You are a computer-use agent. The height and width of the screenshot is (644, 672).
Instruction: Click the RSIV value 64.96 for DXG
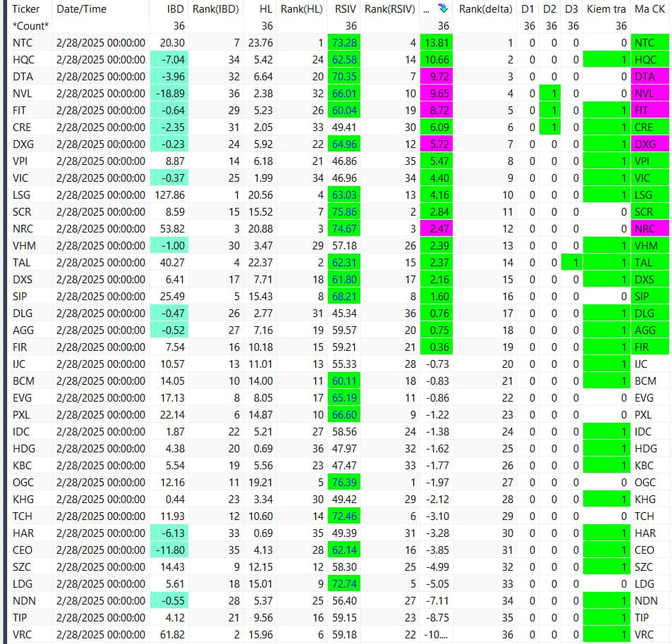(344, 144)
